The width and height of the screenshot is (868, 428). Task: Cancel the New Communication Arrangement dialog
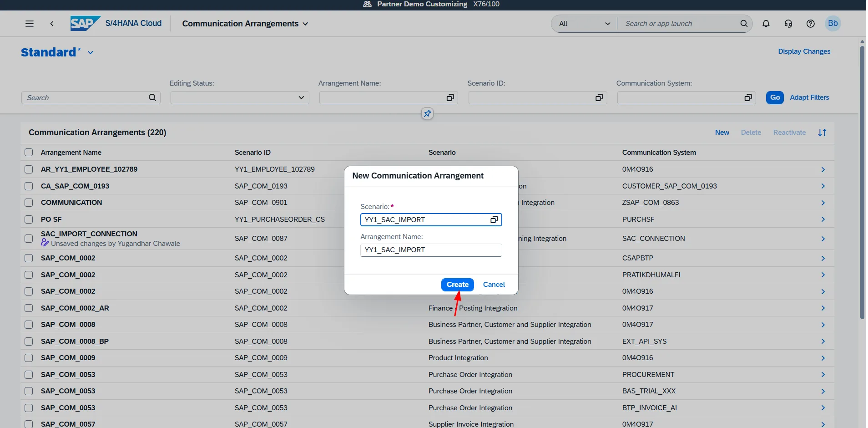[x=494, y=285]
